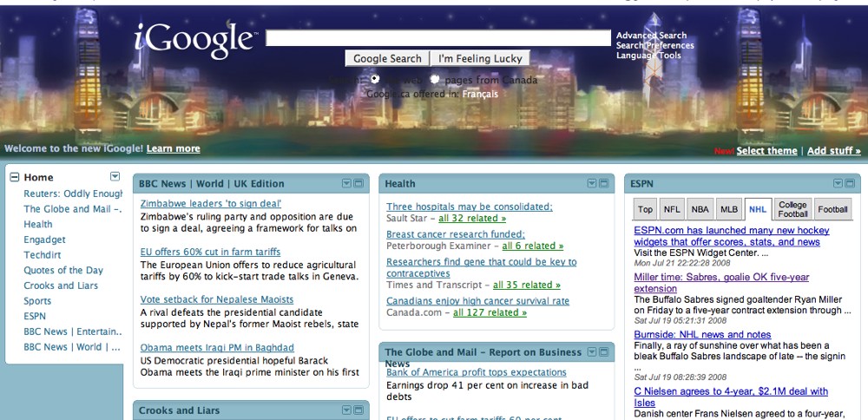This screenshot has width=868, height=420.
Task: Select pages from Canada radio button
Action: pos(435,79)
